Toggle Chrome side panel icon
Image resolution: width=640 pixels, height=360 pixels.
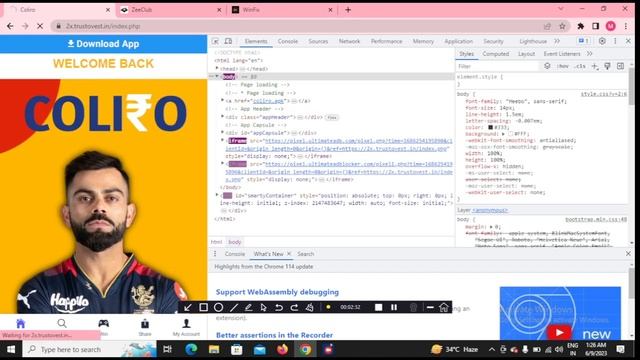coord(596,26)
